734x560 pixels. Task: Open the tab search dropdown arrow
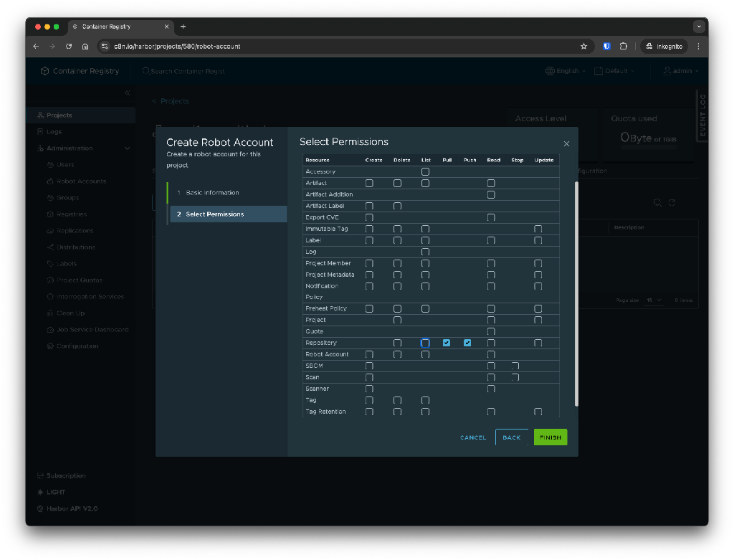pyautogui.click(x=699, y=27)
